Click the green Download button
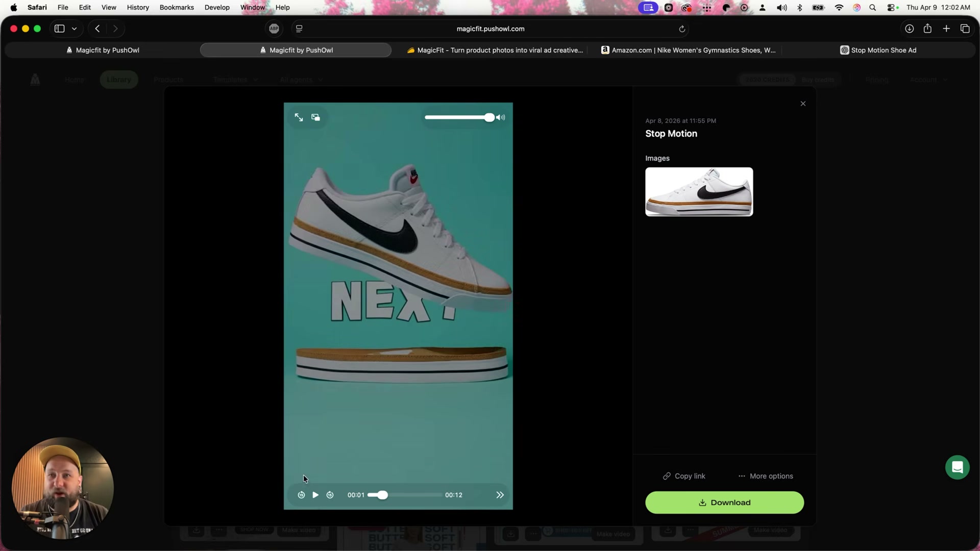Viewport: 980px width, 551px height. 724,502
